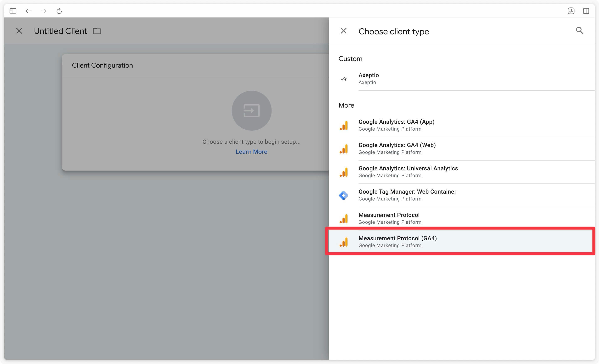This screenshot has width=599, height=364.
Task: Go forward with the browser forward arrow
Action: pos(44,11)
